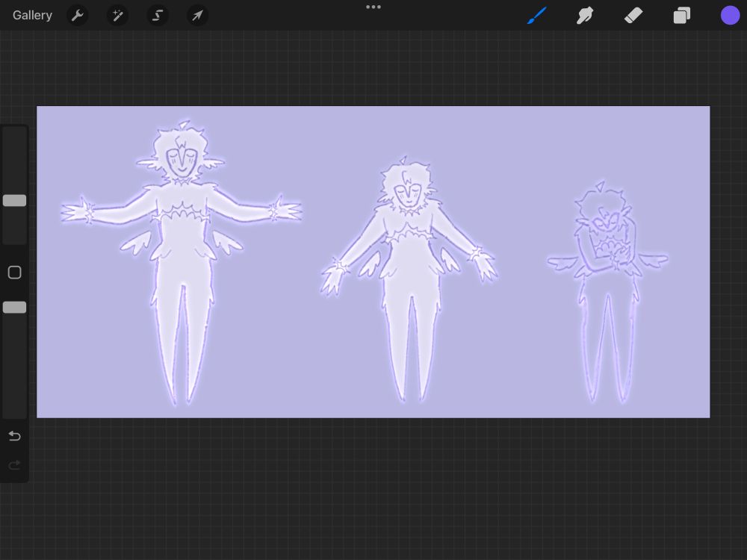This screenshot has height=560, width=747.
Task: Open the purple color picker
Action: (x=730, y=15)
